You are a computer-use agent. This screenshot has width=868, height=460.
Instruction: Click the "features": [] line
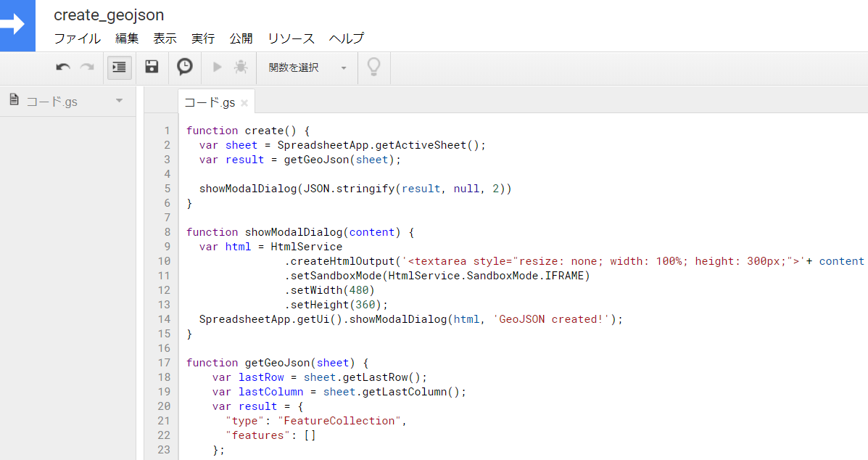point(270,435)
